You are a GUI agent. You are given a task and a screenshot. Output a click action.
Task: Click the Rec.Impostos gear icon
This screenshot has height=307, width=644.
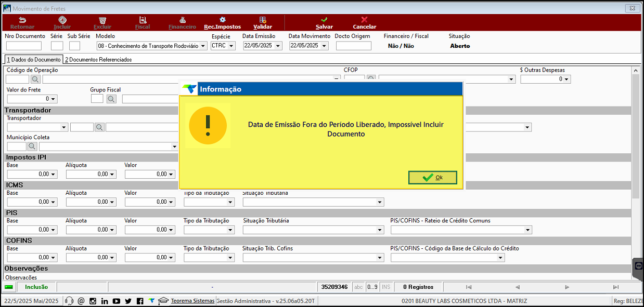tap(222, 20)
